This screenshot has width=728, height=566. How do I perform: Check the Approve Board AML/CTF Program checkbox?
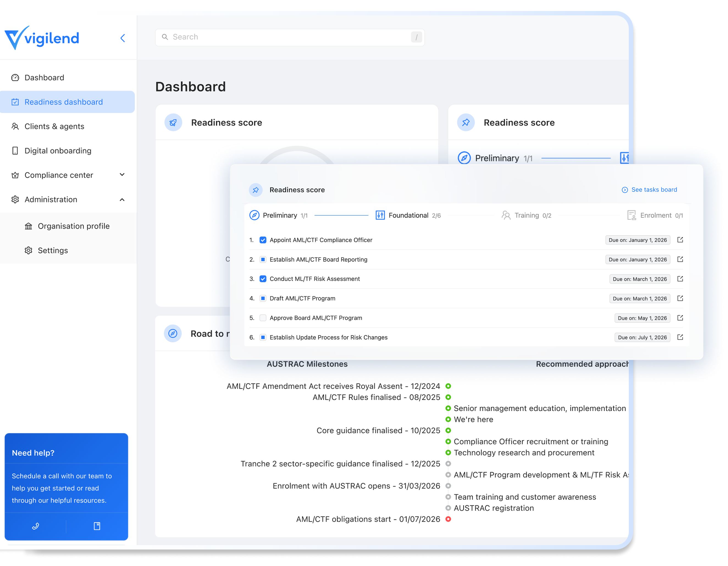263,318
